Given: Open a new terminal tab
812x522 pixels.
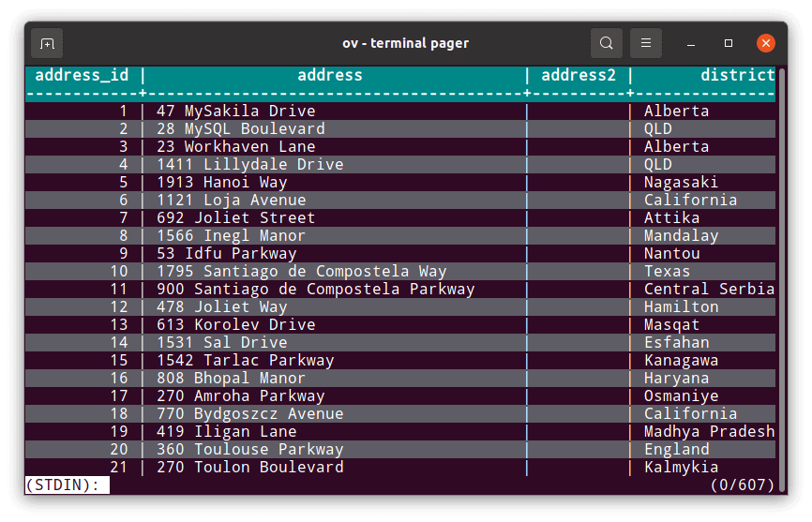Looking at the screenshot, I should click(47, 43).
